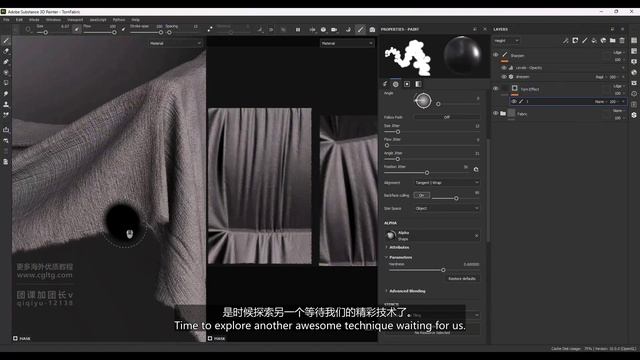Toggle the size pressure icon next to Size
Screen dimensions: 640x360
(x=76, y=29)
